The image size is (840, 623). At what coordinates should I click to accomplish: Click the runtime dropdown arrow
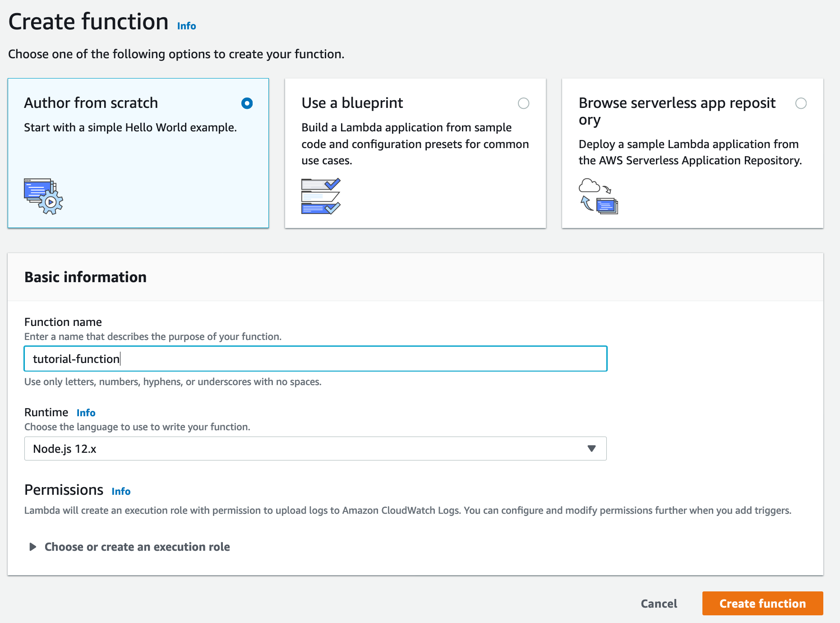coord(591,449)
